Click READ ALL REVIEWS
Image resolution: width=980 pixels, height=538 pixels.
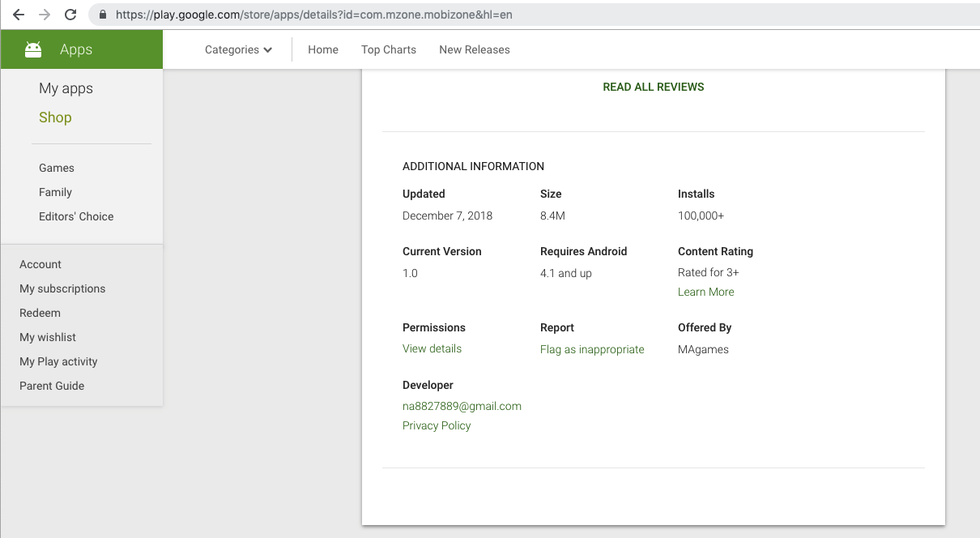click(654, 87)
